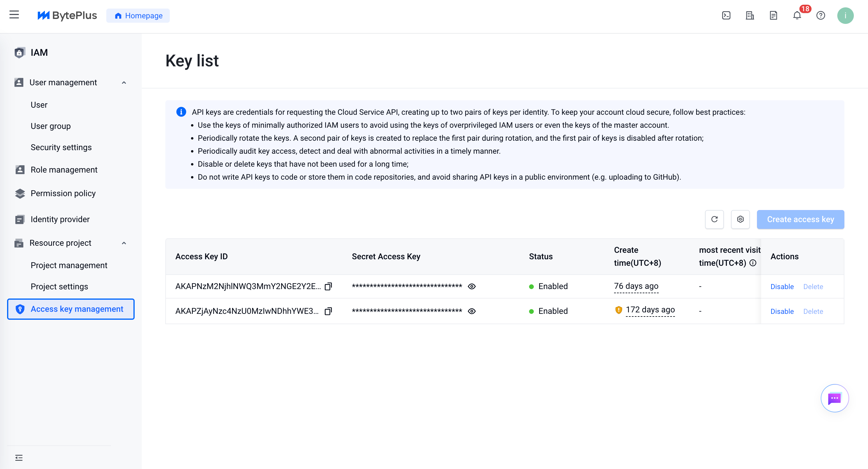This screenshot has width=868, height=469.
Task: Open Security settings in sidebar
Action: pos(61,147)
